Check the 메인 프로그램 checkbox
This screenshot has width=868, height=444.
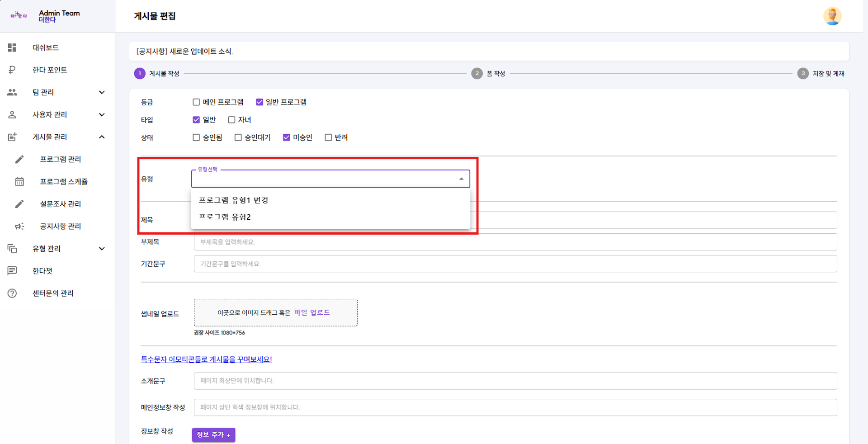tap(196, 102)
